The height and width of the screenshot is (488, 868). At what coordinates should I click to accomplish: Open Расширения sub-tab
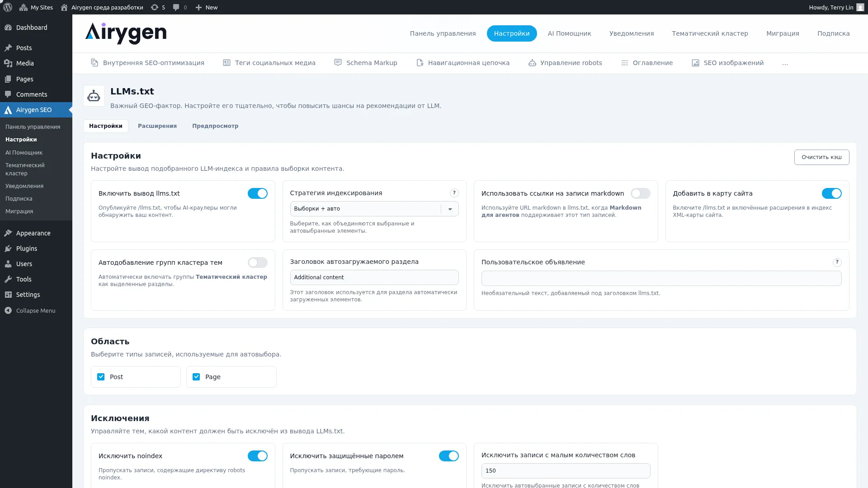[157, 126]
